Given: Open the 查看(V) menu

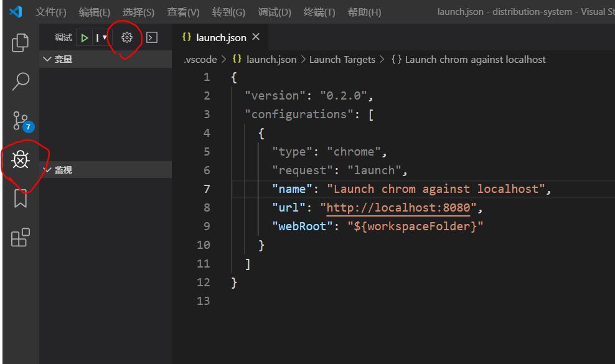Looking at the screenshot, I should (x=183, y=12).
